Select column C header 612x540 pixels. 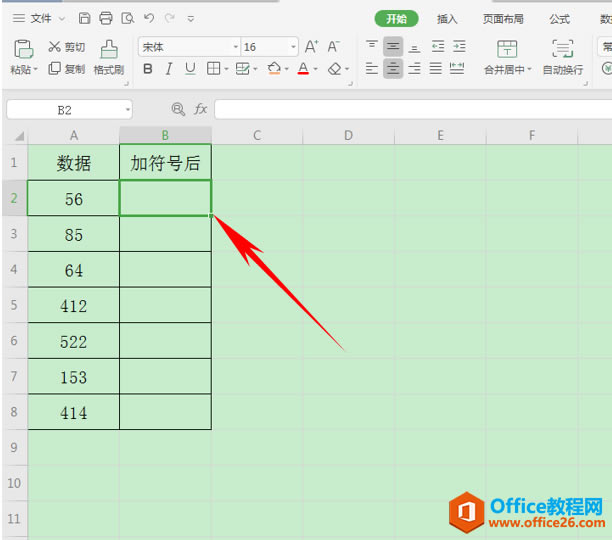(x=257, y=135)
